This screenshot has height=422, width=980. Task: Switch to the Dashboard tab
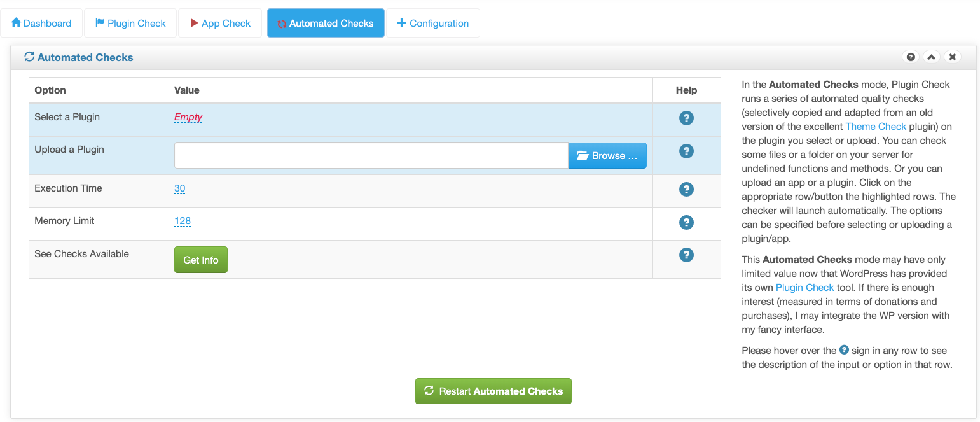click(x=41, y=22)
